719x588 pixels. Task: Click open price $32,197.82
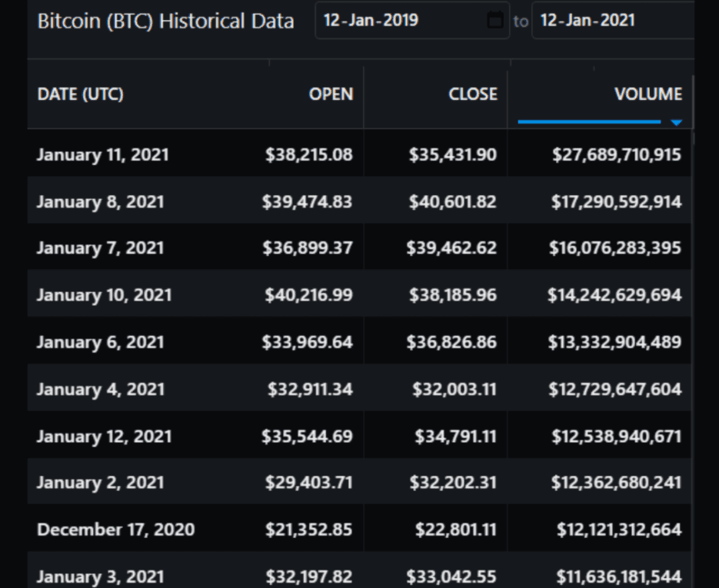(x=309, y=576)
